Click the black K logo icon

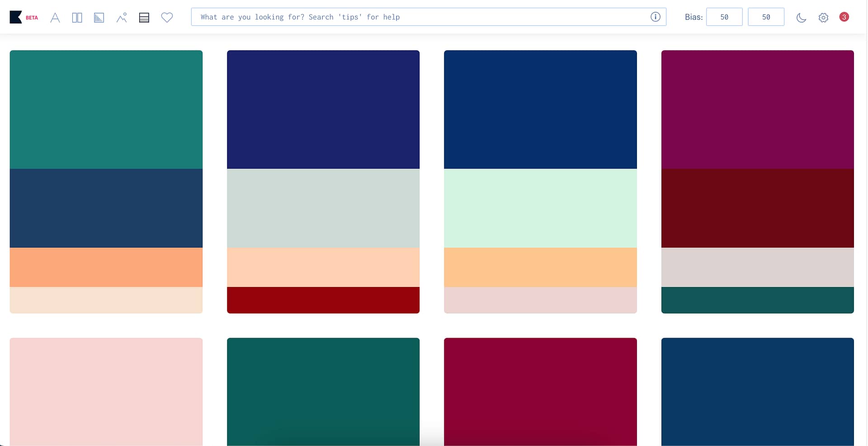click(16, 17)
